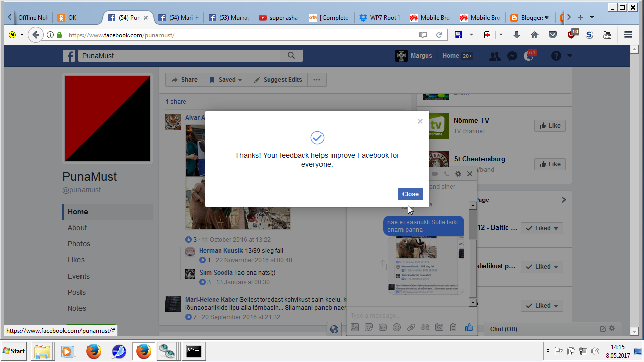Open Firefox home page button
The height and width of the screenshot is (362, 644).
click(534, 35)
